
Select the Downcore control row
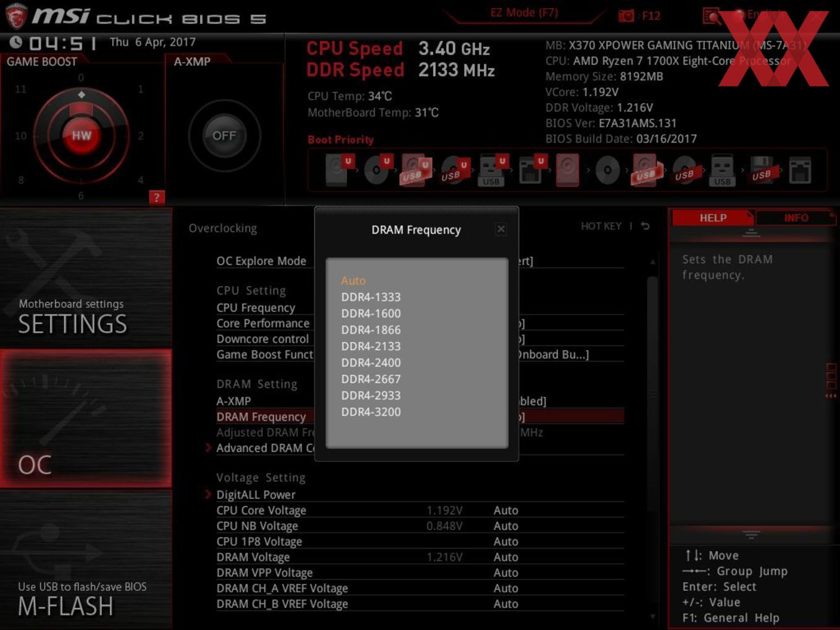pos(262,338)
